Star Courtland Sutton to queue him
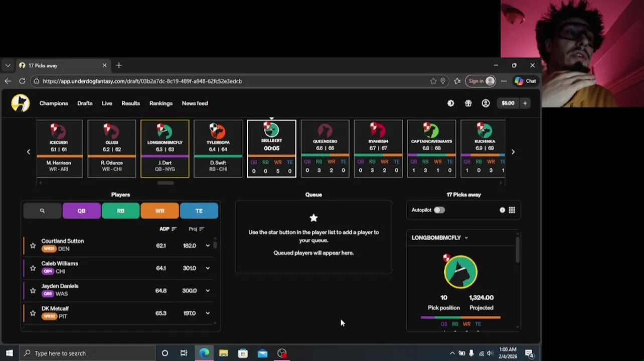This screenshot has width=644, height=361. [33, 246]
